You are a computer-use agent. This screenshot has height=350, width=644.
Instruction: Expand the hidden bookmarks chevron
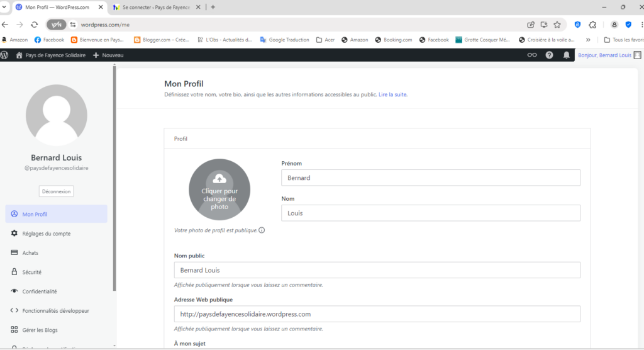pos(588,40)
